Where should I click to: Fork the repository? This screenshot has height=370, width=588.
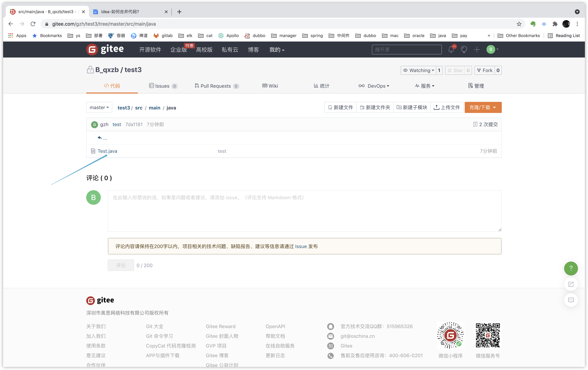[485, 70]
